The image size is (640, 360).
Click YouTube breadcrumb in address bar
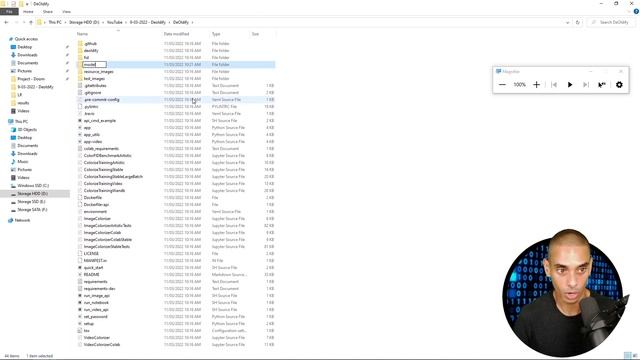click(x=115, y=22)
